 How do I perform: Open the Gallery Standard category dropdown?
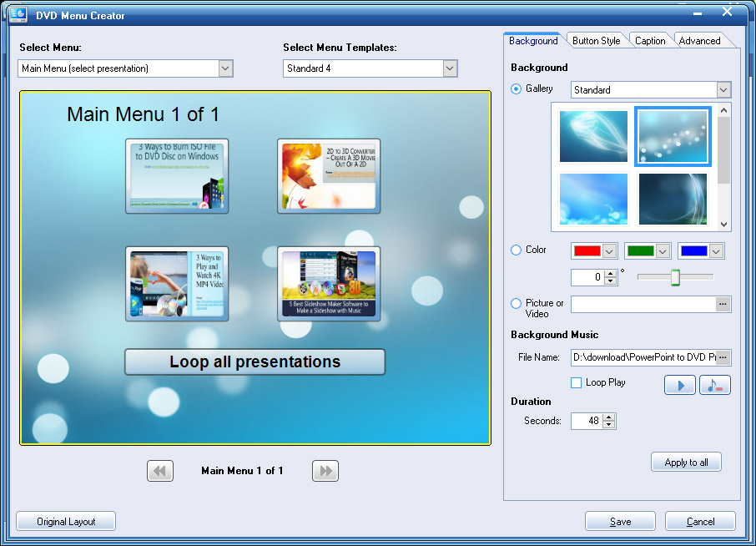click(723, 90)
